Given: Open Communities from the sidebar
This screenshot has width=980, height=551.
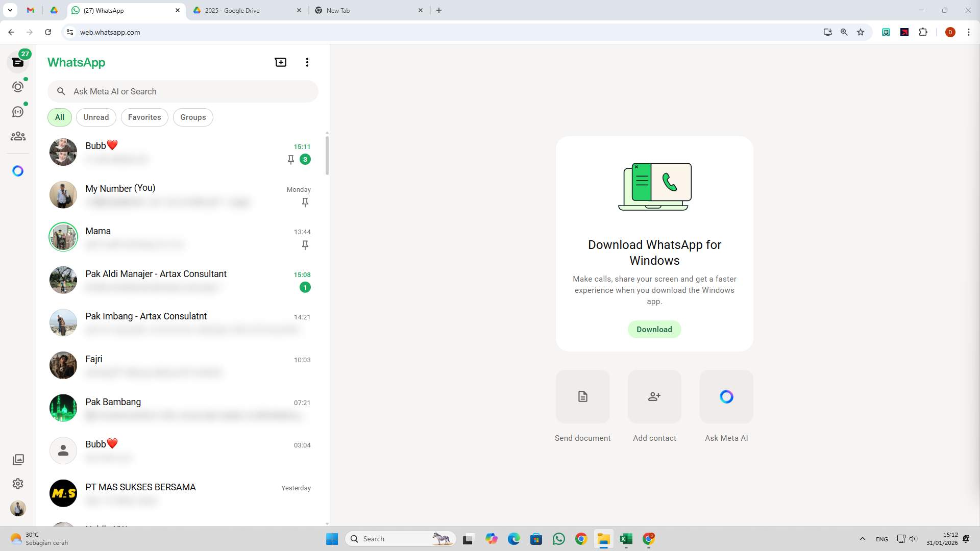Looking at the screenshot, I should (18, 136).
